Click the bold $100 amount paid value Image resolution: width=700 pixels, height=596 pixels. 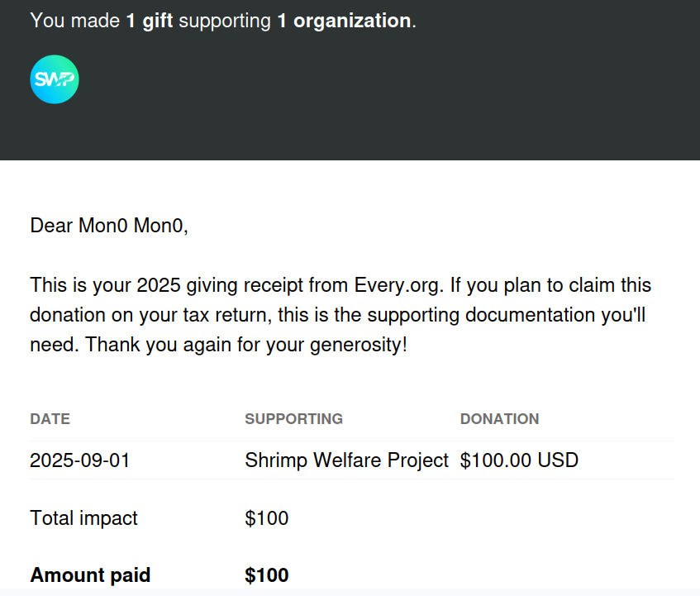[x=266, y=575]
